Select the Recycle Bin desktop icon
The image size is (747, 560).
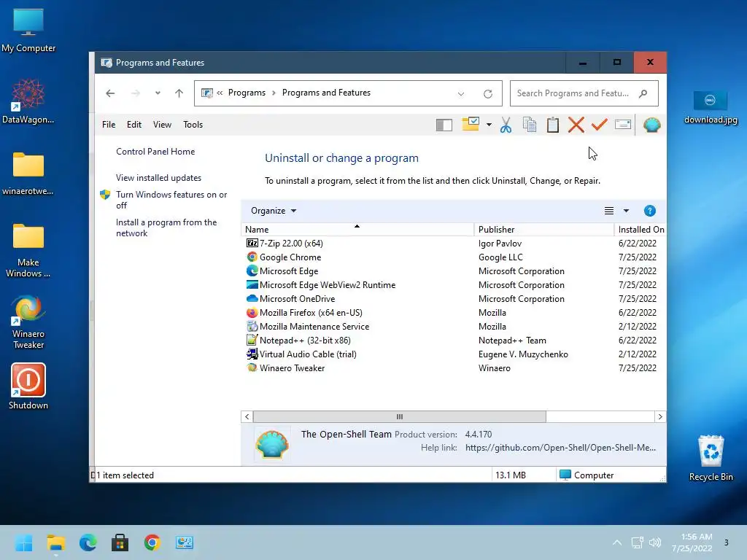point(711,458)
